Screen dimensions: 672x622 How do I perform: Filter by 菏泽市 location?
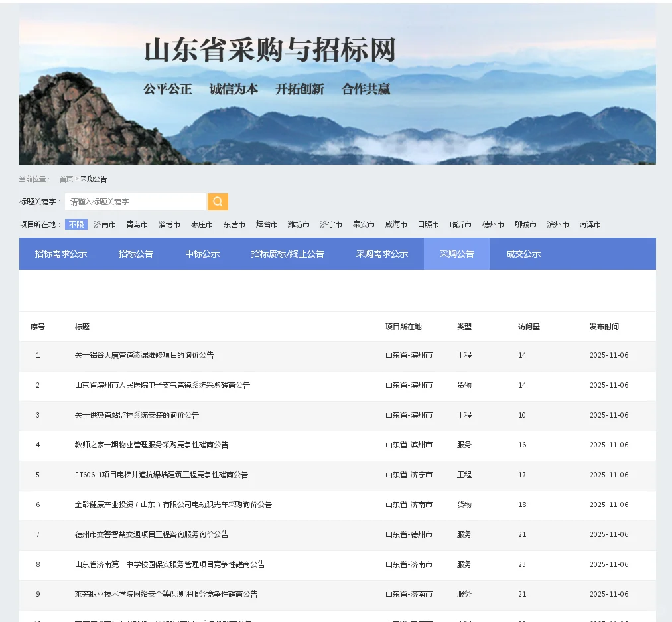(590, 224)
